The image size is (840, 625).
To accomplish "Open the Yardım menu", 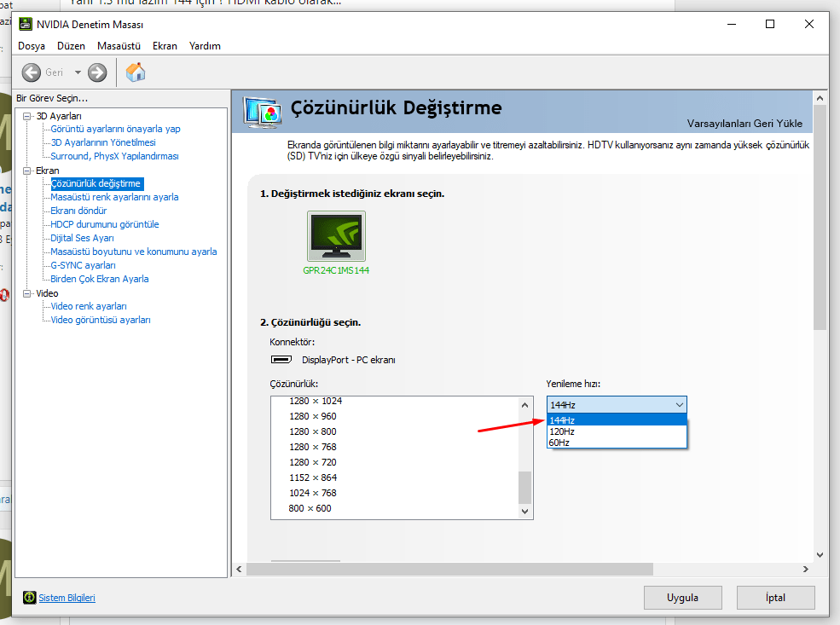I will (205, 46).
